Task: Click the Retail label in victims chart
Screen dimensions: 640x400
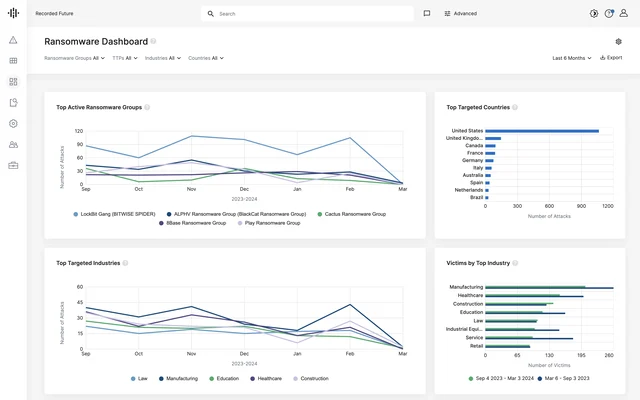Action: pyautogui.click(x=476, y=346)
